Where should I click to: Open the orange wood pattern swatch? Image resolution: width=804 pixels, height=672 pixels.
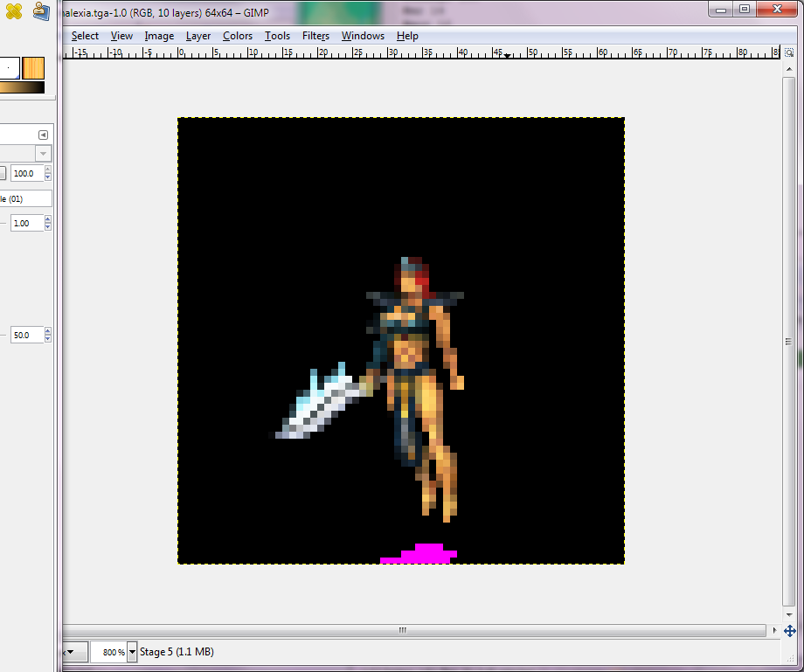click(33, 68)
